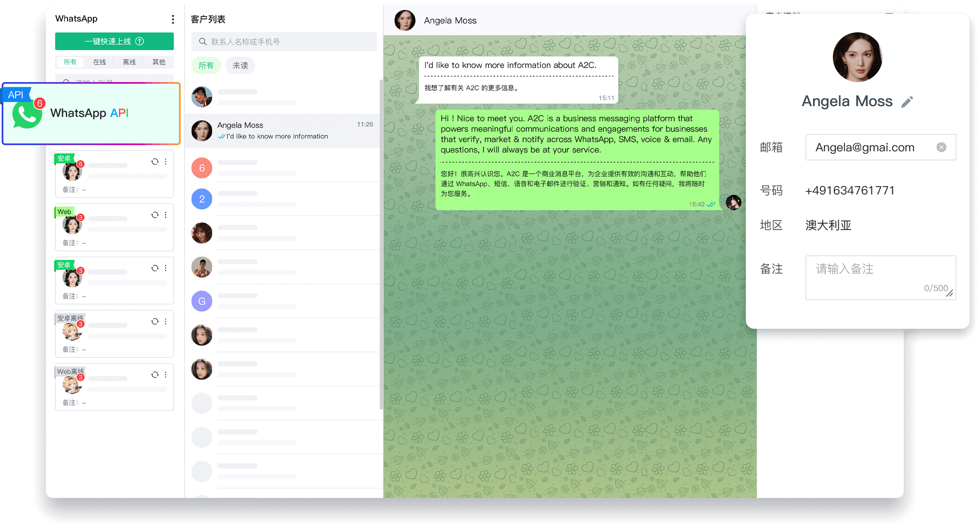The image size is (980, 529).
Task: Open the customer with blue 2 avatar
Action: 202,199
